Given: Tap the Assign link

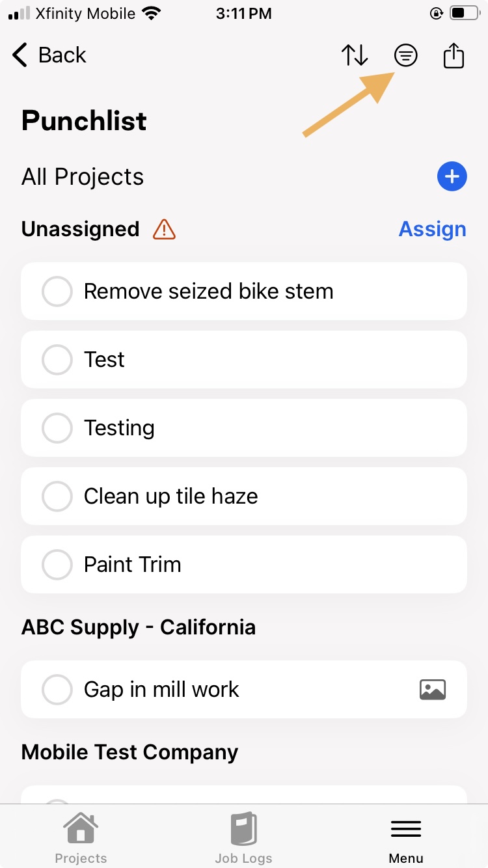Looking at the screenshot, I should (x=432, y=229).
